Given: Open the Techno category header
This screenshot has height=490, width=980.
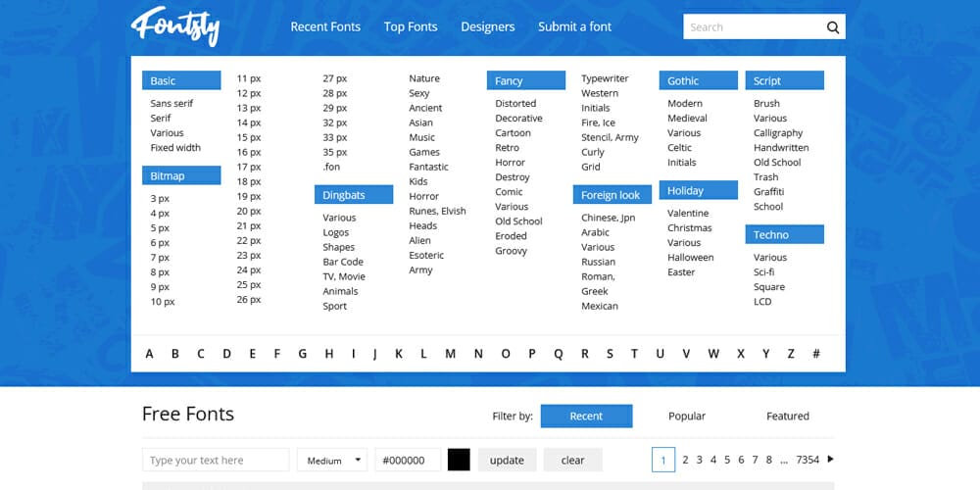Looking at the screenshot, I should pos(784,234).
